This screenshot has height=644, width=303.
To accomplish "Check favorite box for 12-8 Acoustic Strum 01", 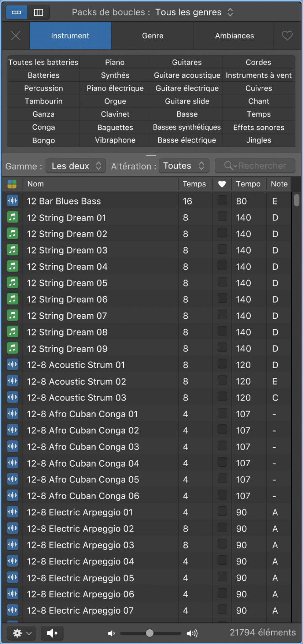I will 222,364.
